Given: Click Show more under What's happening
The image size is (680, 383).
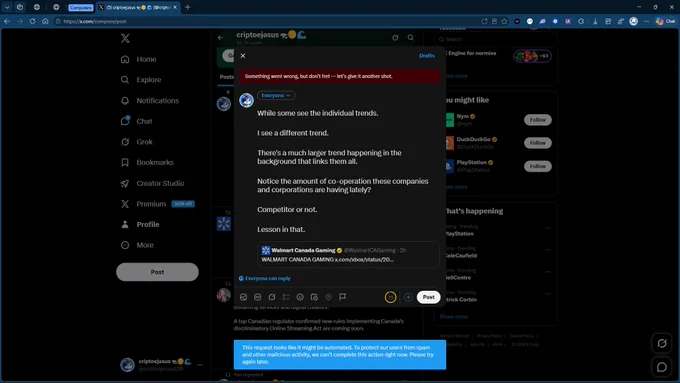Looking at the screenshot, I should tap(454, 317).
